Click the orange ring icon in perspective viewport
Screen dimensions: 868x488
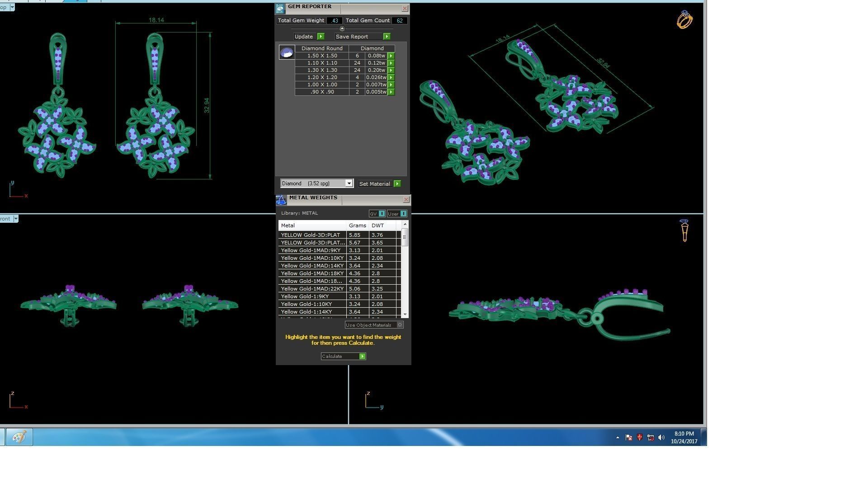click(x=684, y=20)
